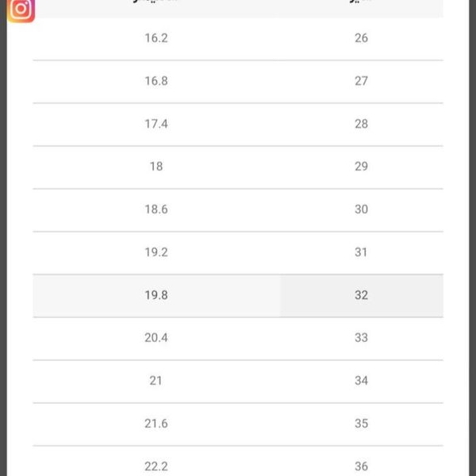The image size is (476, 476).
Task: Select the 16.8 length value
Action: pos(156,81)
